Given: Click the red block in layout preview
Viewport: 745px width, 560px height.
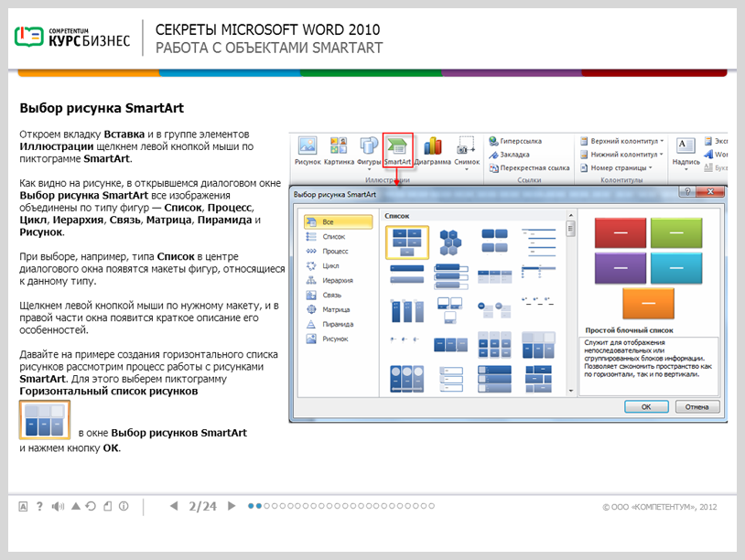Looking at the screenshot, I should coord(620,232).
